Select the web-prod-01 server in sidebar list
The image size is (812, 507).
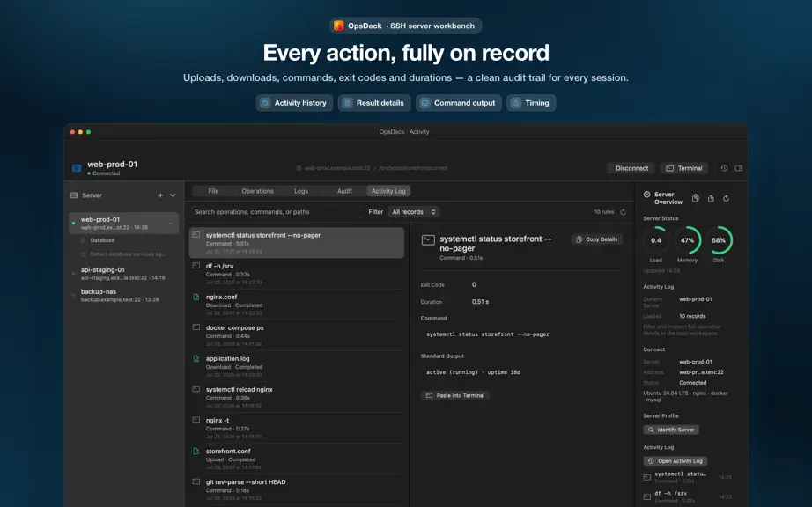click(x=123, y=223)
